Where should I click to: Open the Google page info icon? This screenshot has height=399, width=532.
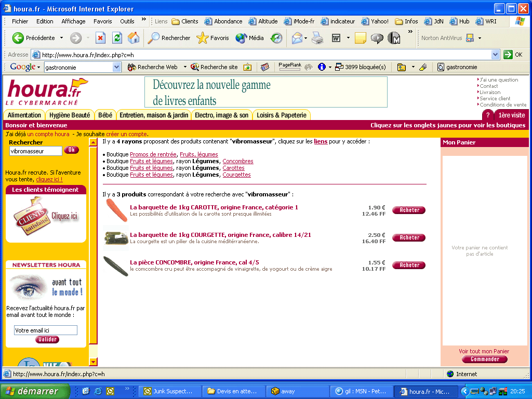(322, 67)
